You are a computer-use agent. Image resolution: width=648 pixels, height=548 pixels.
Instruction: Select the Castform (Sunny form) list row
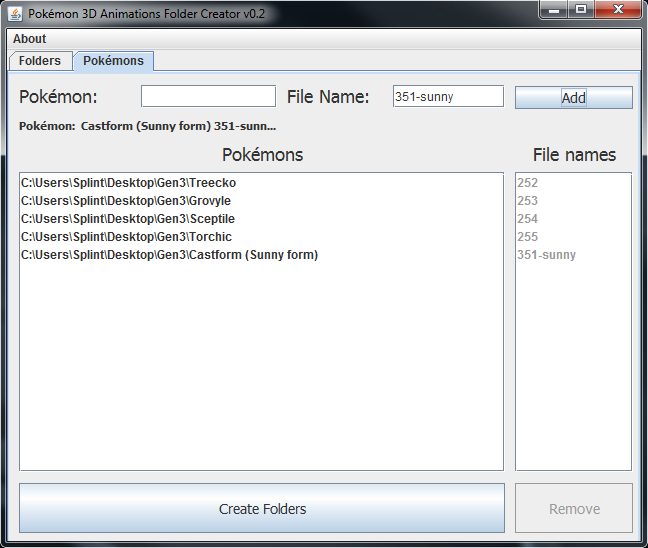[x=170, y=255]
